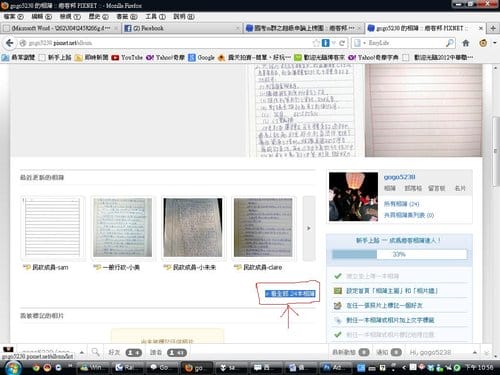Image resolution: width=500 pixels, height=375 pixels.
Task: Open the 民歌成員-小未來 album thumbnail
Action: click(x=193, y=228)
